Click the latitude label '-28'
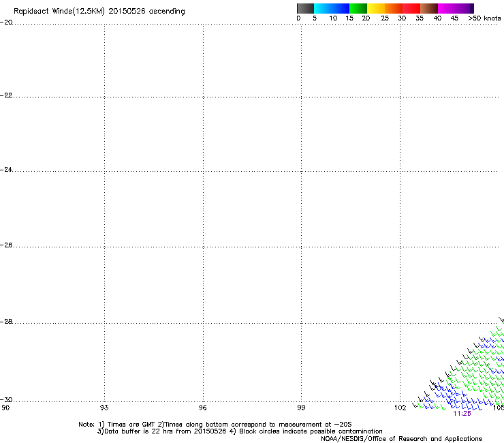 click(x=6, y=322)
